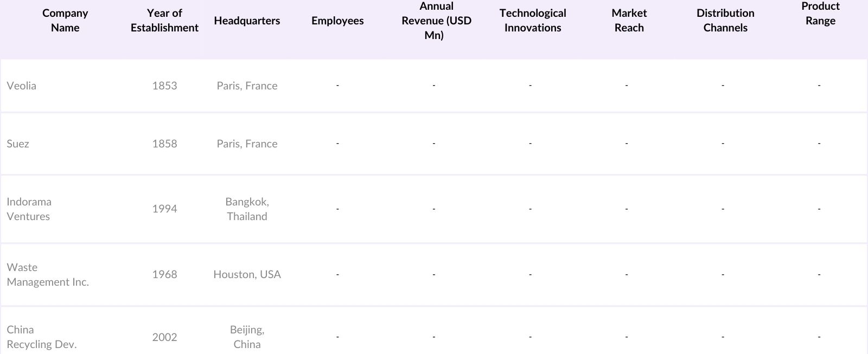Click the Distribution Channels header
The height and width of the screenshot is (354, 868).
[x=725, y=21]
